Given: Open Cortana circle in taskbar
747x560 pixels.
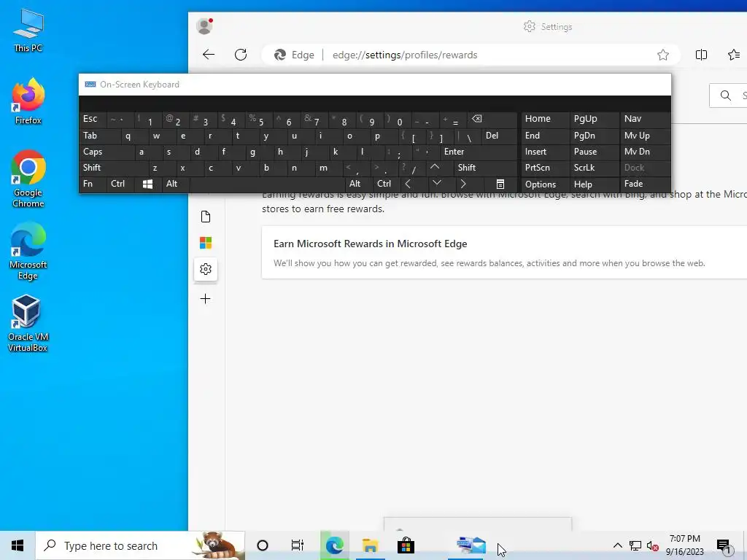Looking at the screenshot, I should tap(263, 545).
